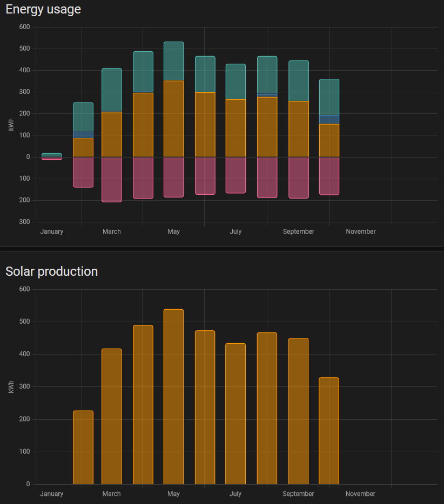Click the May bar in Solar production
Viewport: 444px width, 504px height.
point(173,397)
